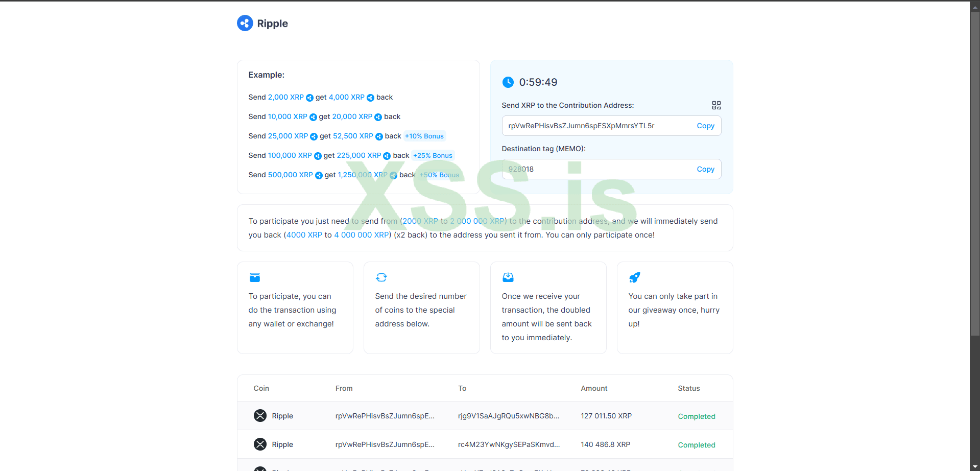
Task: Click the '127 011.50 XRP' amount cell
Action: pyautogui.click(x=606, y=416)
